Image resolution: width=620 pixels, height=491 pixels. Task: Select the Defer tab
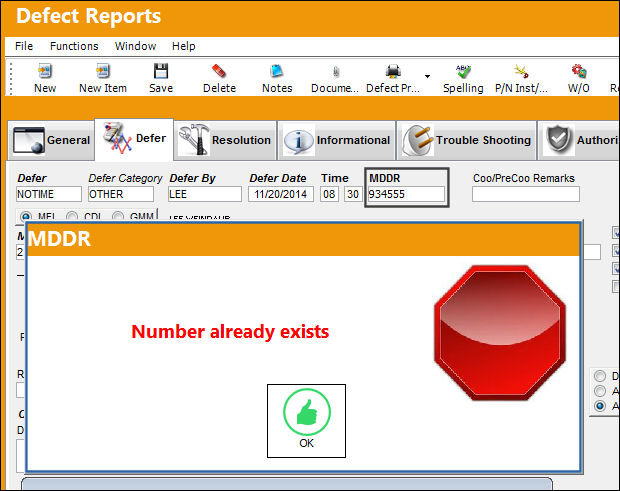[x=134, y=139]
